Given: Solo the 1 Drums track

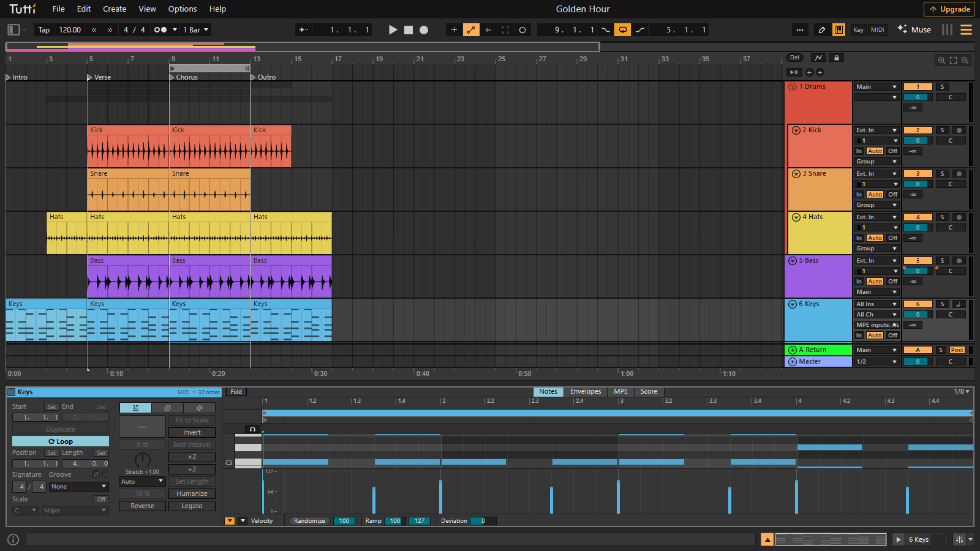Looking at the screenshot, I should click(943, 87).
